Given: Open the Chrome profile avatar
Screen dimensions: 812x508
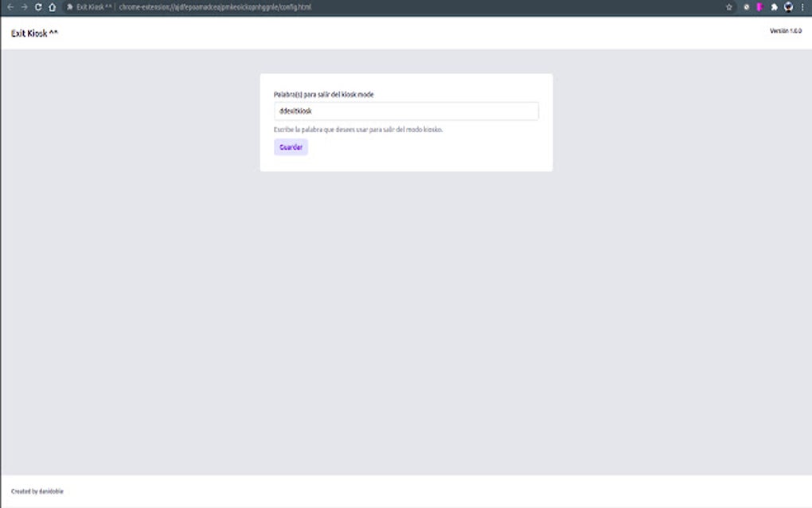Looking at the screenshot, I should (x=787, y=6).
